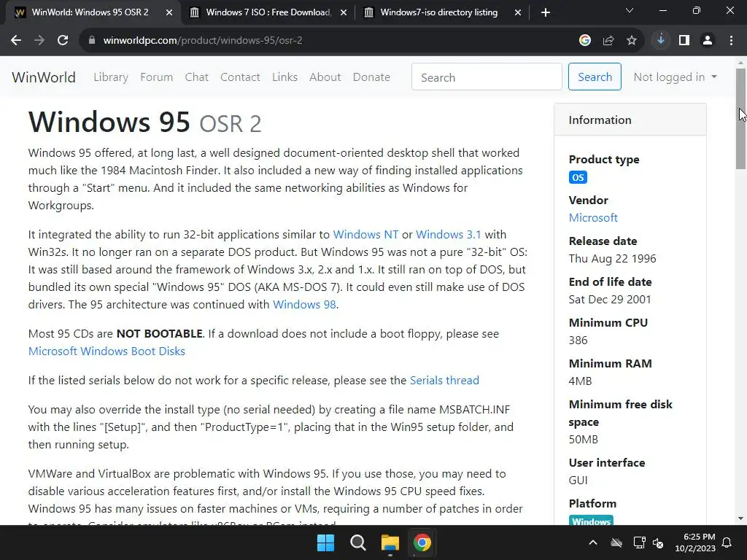The height and width of the screenshot is (560, 747).
Task: Show hidden system tray icons
Action: click(x=593, y=542)
